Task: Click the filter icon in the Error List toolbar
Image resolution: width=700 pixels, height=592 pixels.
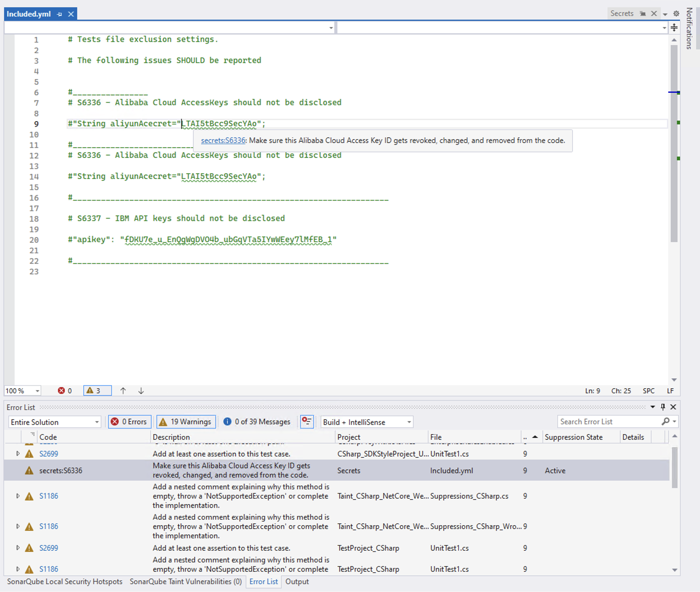Action: pyautogui.click(x=307, y=422)
